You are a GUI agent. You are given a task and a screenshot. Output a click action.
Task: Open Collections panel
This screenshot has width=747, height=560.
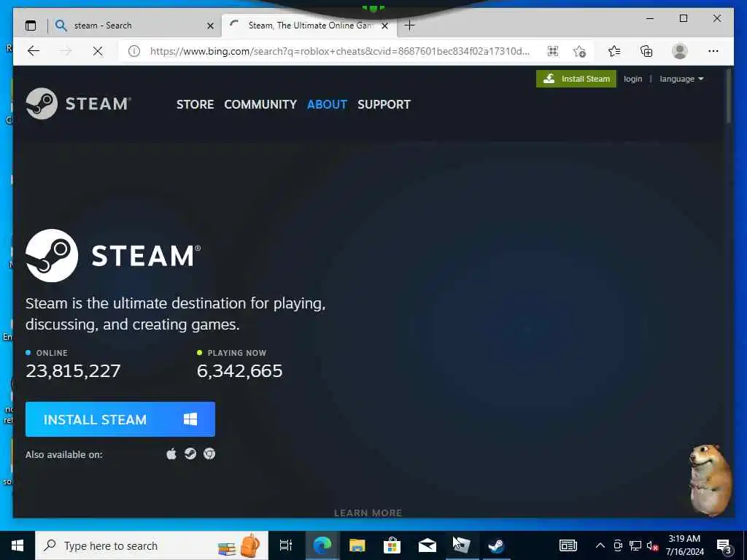(646, 51)
